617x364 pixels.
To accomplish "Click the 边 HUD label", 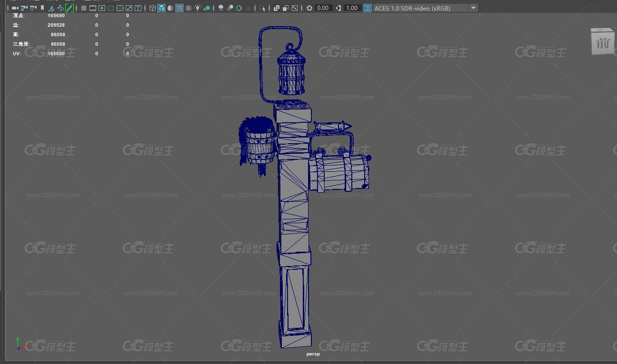I will 16,25.
